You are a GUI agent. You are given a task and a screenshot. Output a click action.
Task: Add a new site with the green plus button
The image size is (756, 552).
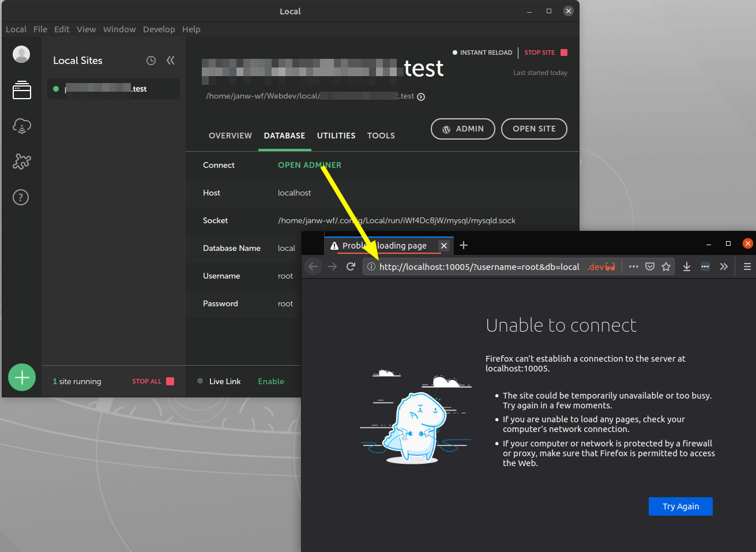coord(22,377)
